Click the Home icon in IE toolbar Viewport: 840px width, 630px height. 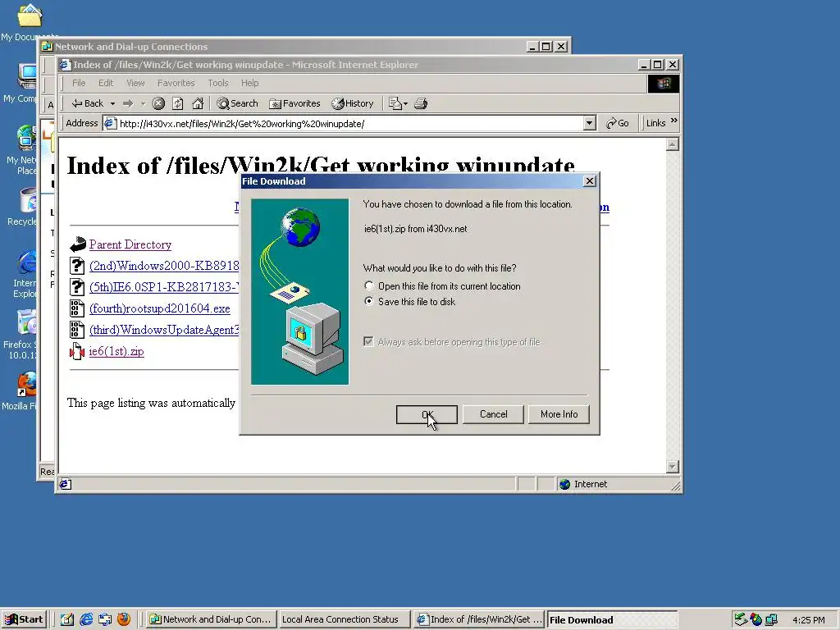pos(198,103)
